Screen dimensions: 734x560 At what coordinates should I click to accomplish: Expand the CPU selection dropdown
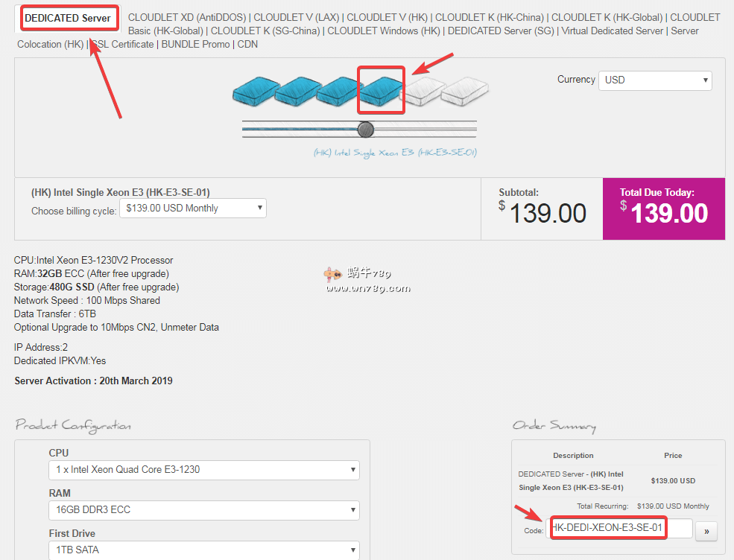[x=203, y=470]
